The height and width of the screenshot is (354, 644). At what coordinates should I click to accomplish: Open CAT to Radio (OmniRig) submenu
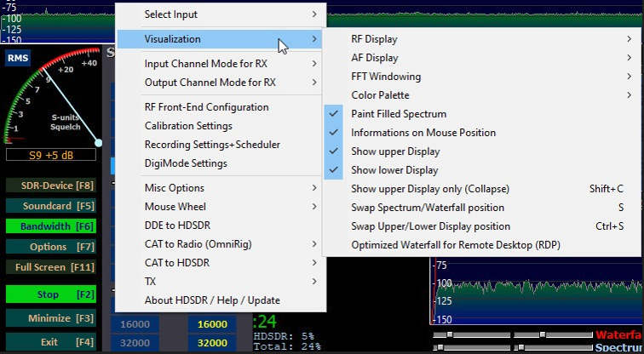tap(221, 244)
